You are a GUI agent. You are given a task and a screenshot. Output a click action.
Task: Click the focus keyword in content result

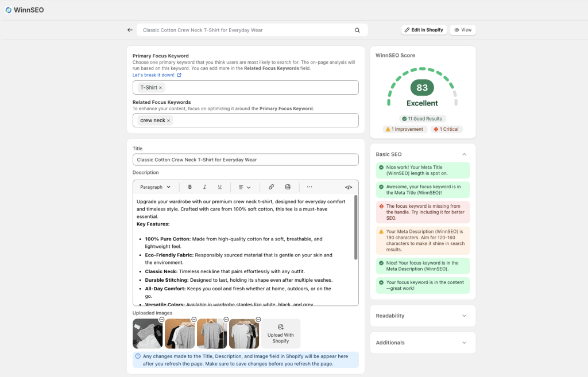pyautogui.click(x=423, y=286)
